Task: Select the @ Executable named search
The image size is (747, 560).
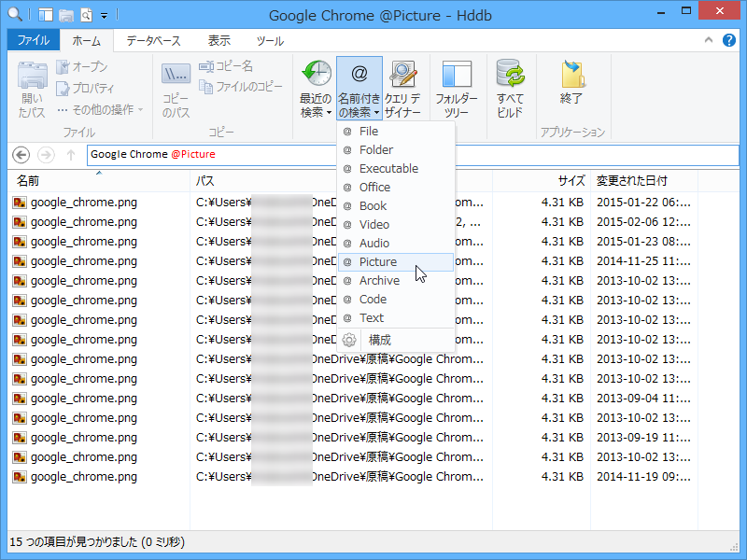Action: (x=395, y=169)
